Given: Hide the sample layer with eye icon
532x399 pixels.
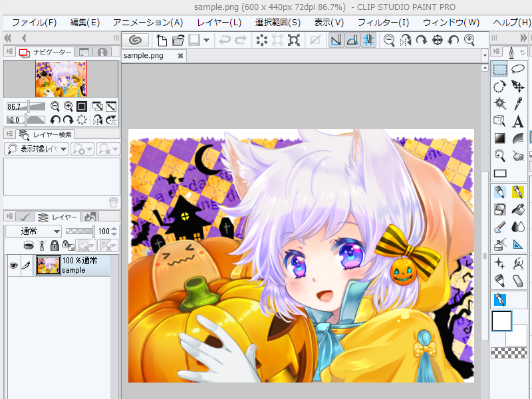Looking at the screenshot, I should [13, 265].
